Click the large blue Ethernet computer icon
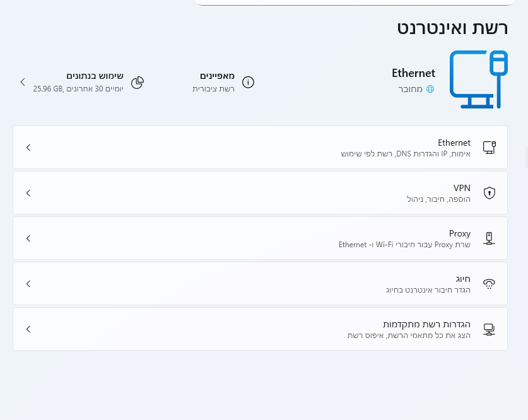This screenshot has width=528, height=420. (479, 79)
